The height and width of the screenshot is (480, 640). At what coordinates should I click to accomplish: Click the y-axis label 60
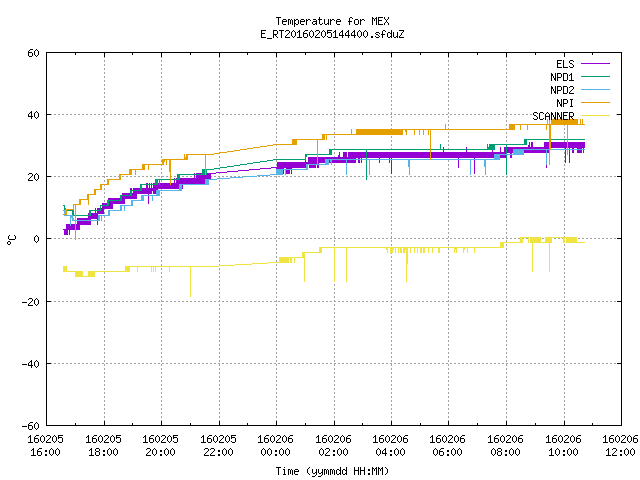33,53
